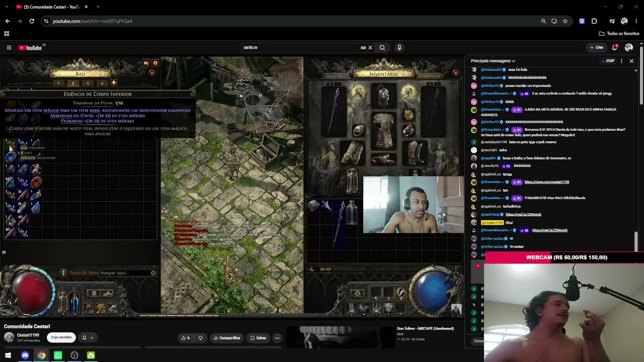Viewport: 644px width, 362px height.
Task: Open Discord from the taskbar
Action: 25,355
